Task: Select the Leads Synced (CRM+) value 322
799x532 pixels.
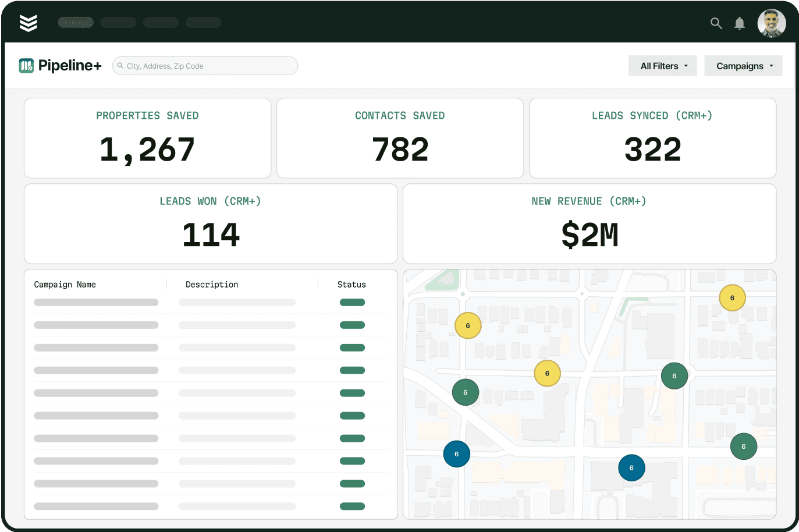Action: tap(652, 150)
